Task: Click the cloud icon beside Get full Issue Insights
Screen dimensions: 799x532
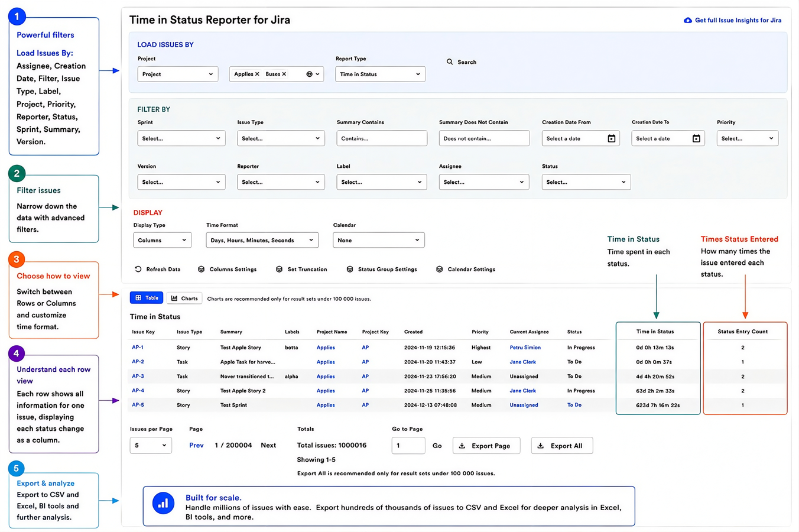Action: click(688, 20)
